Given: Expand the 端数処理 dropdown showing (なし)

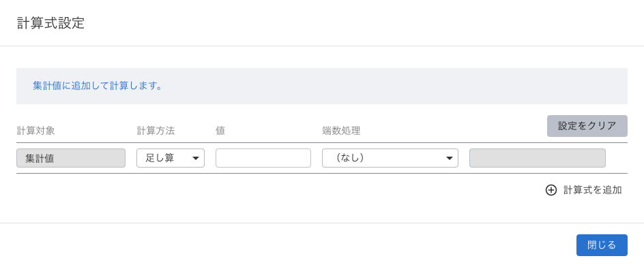Looking at the screenshot, I should tap(390, 158).
